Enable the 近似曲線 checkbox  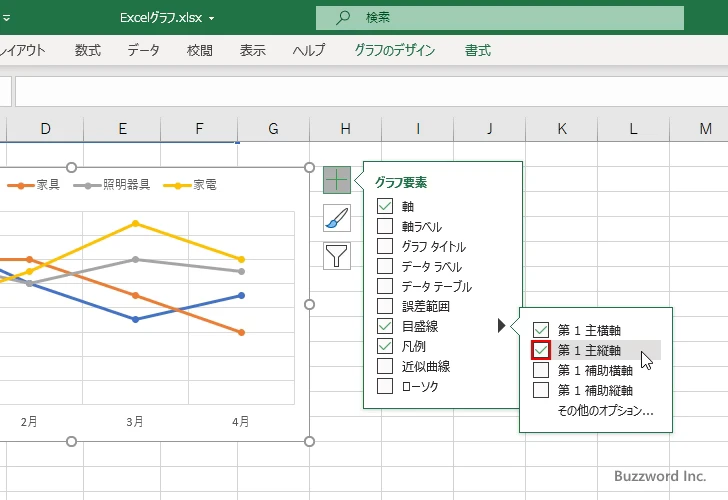(385, 366)
